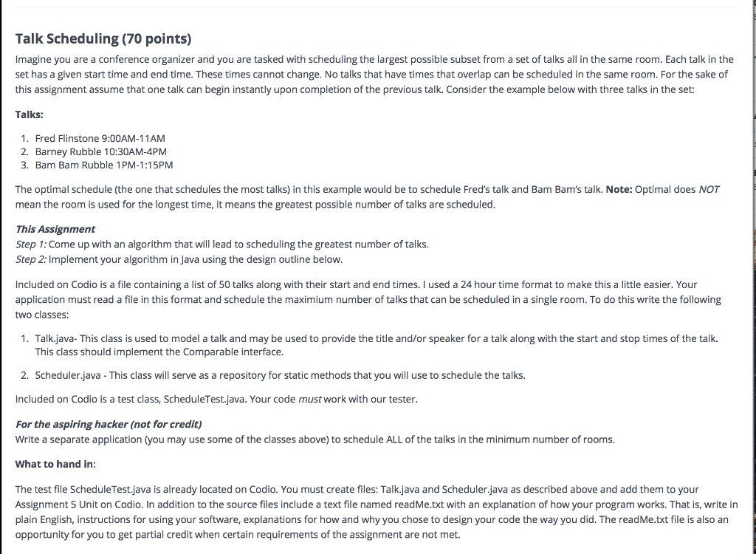Click the This Assignment subheading
The image size is (756, 554).
pos(55,229)
